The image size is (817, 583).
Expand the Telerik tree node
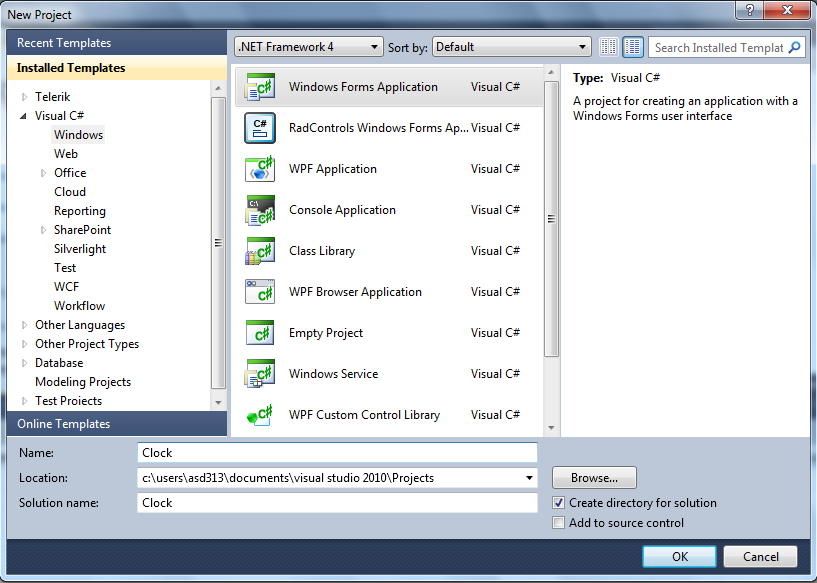[x=24, y=97]
